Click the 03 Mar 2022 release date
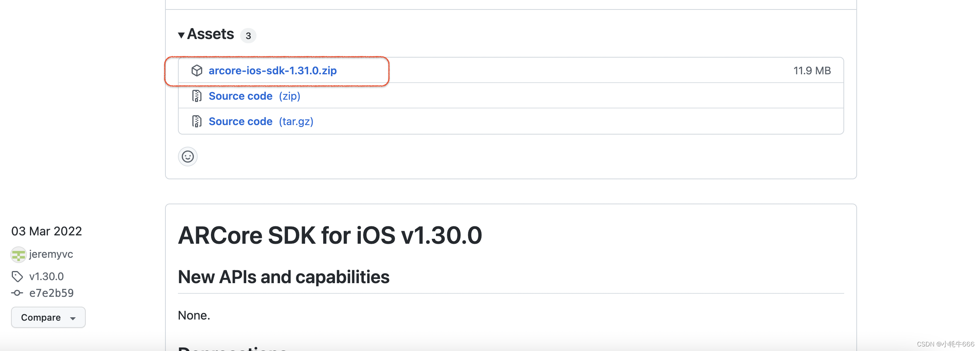The height and width of the screenshot is (351, 980). [46, 231]
